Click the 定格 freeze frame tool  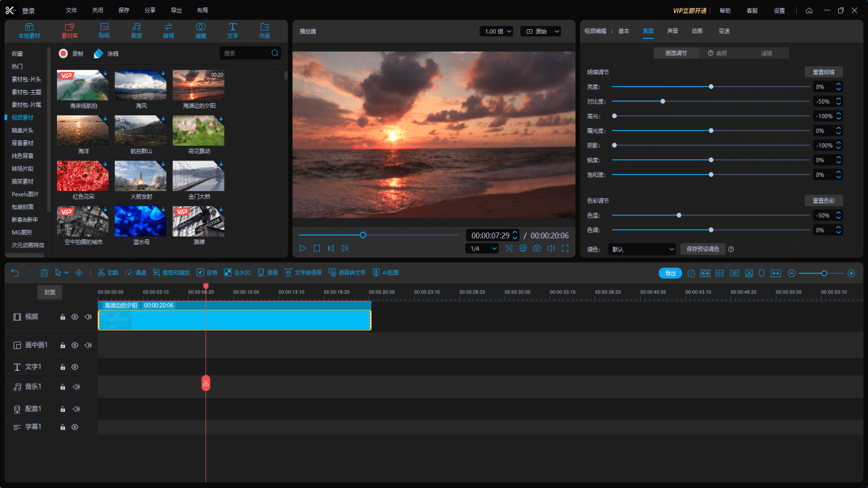point(207,272)
